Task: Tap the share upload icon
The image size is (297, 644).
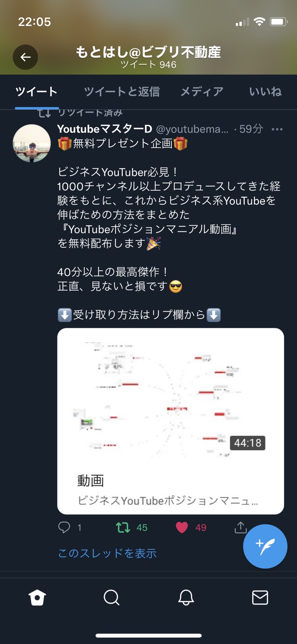Action: (241, 527)
